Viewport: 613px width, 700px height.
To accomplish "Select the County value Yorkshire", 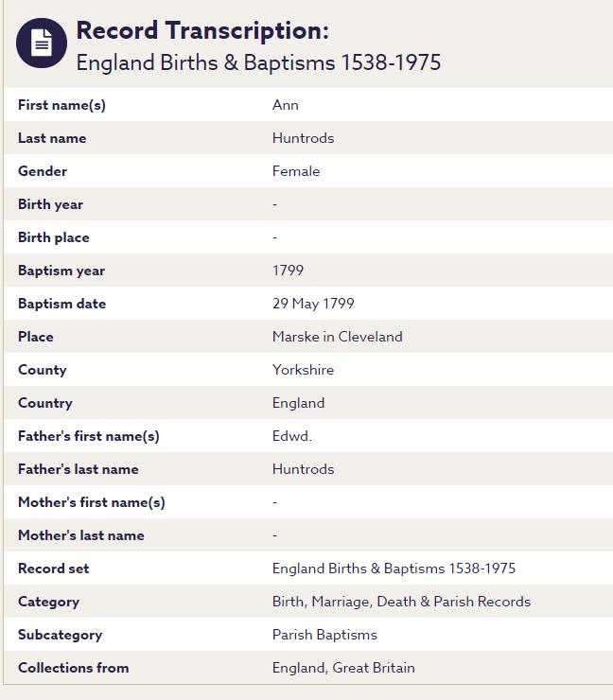I will click(x=303, y=370).
